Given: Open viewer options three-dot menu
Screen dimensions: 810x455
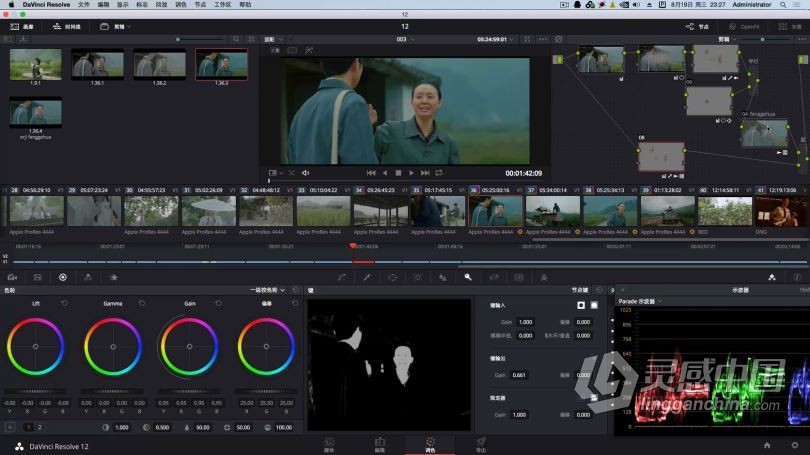Looking at the screenshot, I should 542,39.
